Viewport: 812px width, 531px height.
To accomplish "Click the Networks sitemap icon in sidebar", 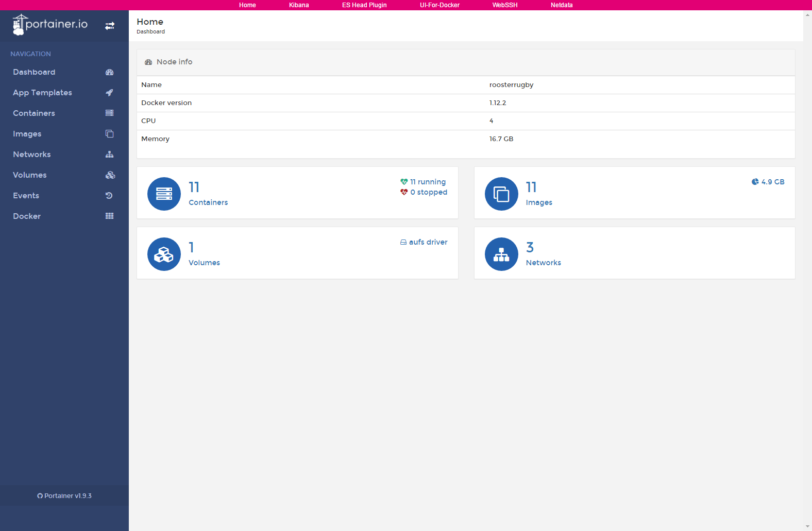I will [x=109, y=155].
